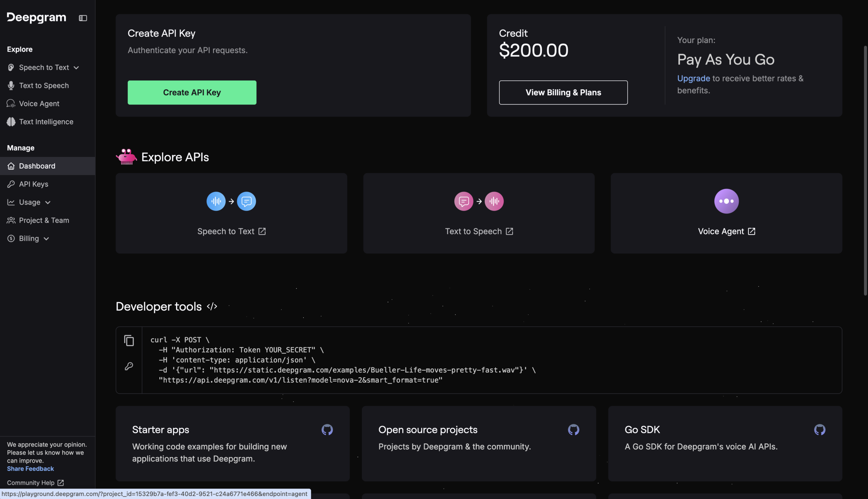Screen dimensions: 868x499
Task: Click the $200.00 credit amount
Action: coord(534,50)
